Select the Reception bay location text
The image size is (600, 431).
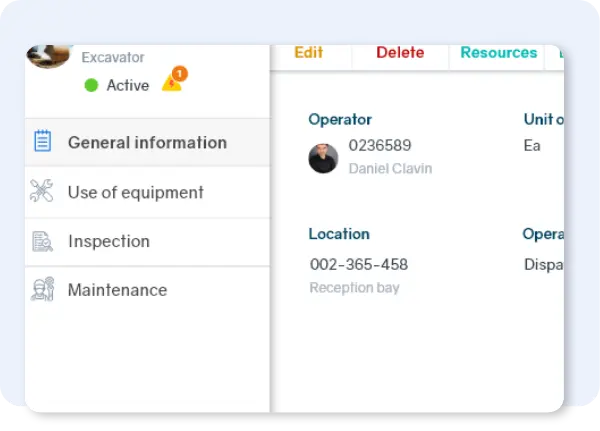(354, 288)
